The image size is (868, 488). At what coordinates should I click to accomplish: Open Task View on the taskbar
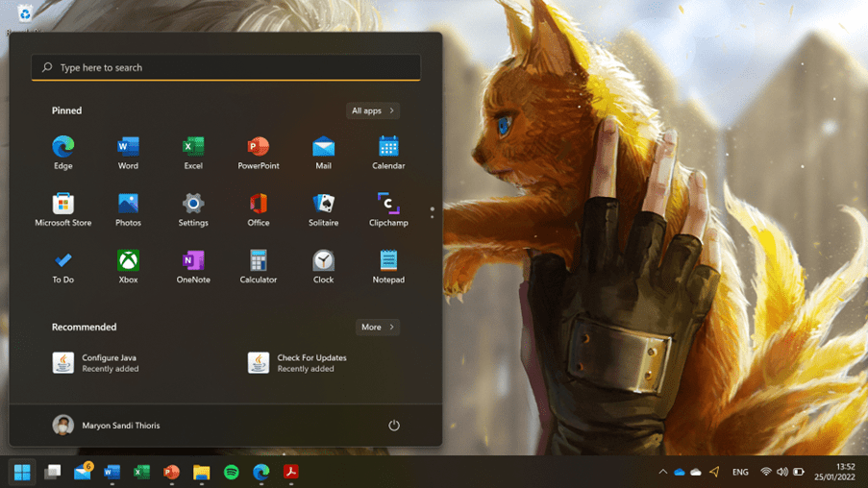[53, 472]
